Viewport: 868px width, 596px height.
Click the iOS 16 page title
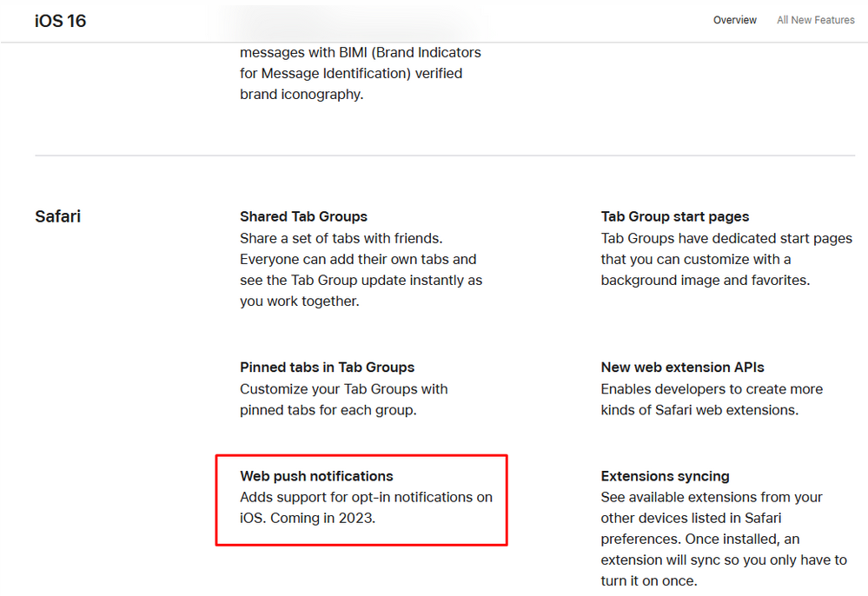(60, 21)
